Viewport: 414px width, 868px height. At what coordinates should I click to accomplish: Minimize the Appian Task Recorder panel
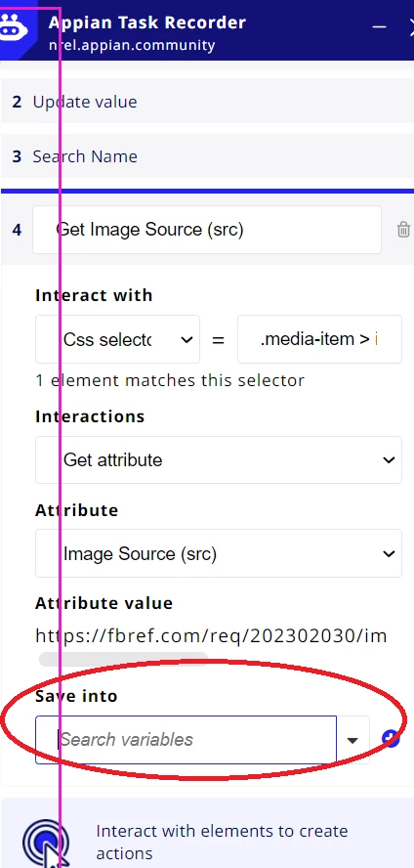coord(379,26)
